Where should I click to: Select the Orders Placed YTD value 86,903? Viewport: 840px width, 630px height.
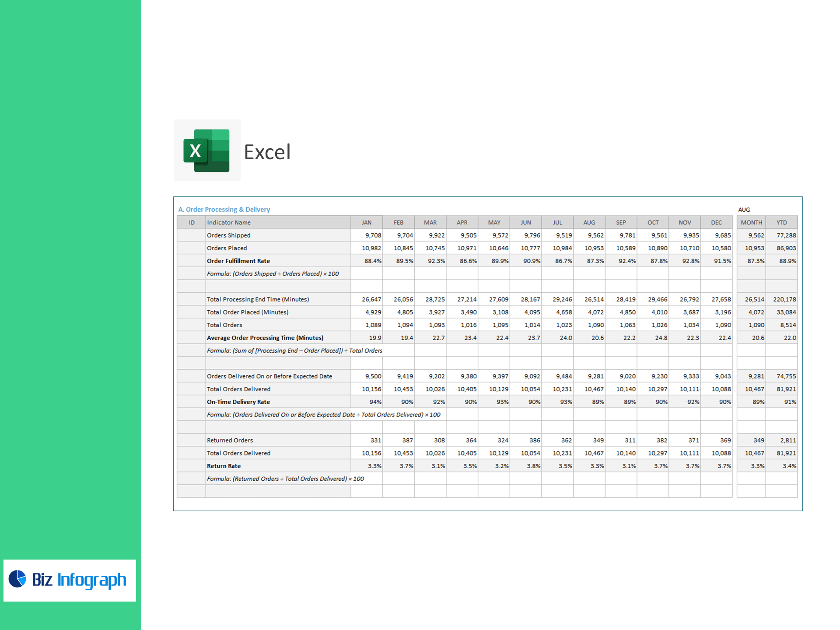tap(786, 248)
